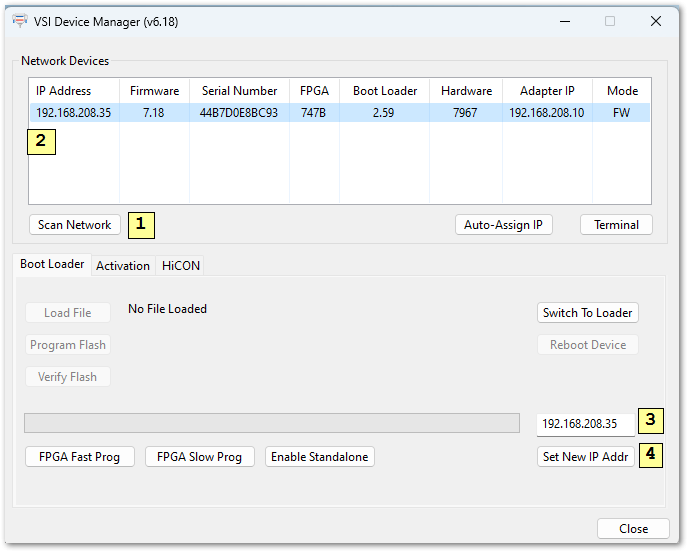
Task: Open the Activation tab
Action: point(123,265)
